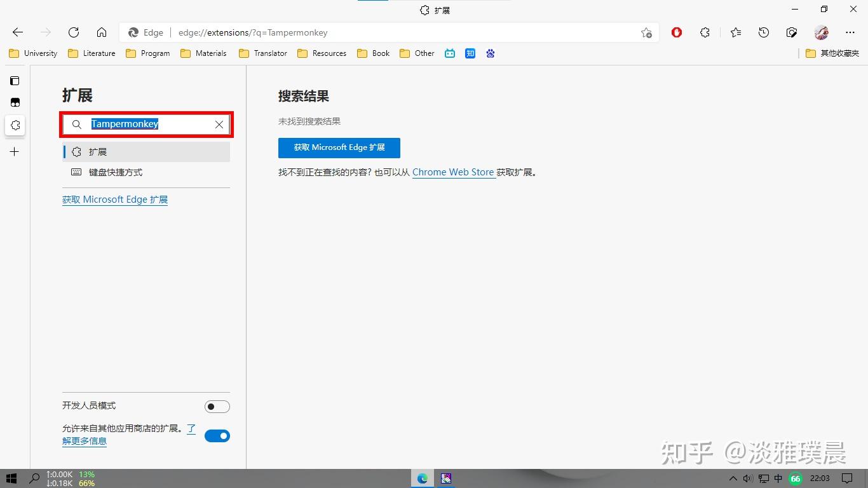Open browsing History clock icon
Viewport: 868px width, 488px height.
click(x=763, y=32)
